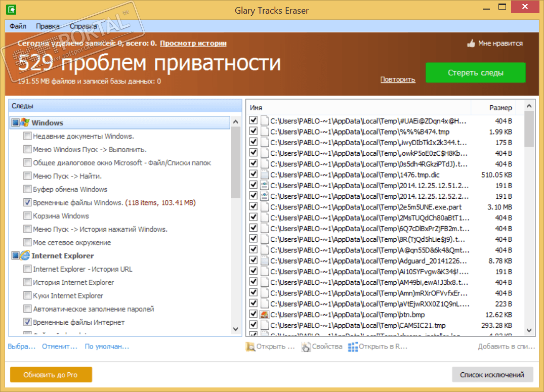This screenshot has width=544, height=392.
Task: Check Мое сетевое окружение option
Action: (x=27, y=242)
